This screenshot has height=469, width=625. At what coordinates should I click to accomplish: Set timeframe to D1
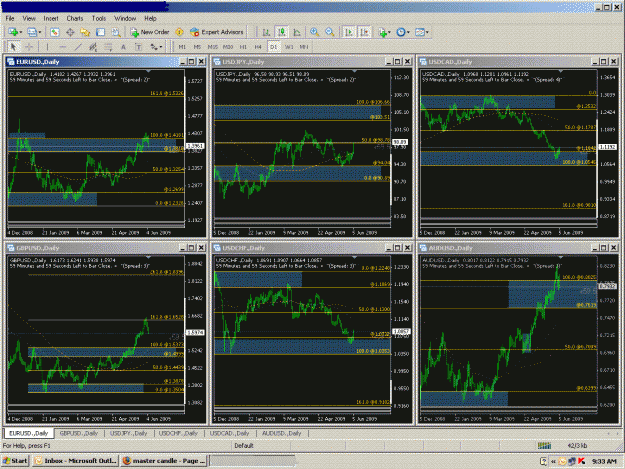273,47
